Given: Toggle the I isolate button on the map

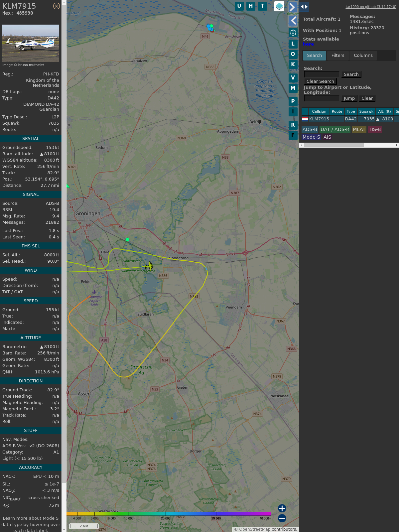Looking at the screenshot, I should point(293,112).
